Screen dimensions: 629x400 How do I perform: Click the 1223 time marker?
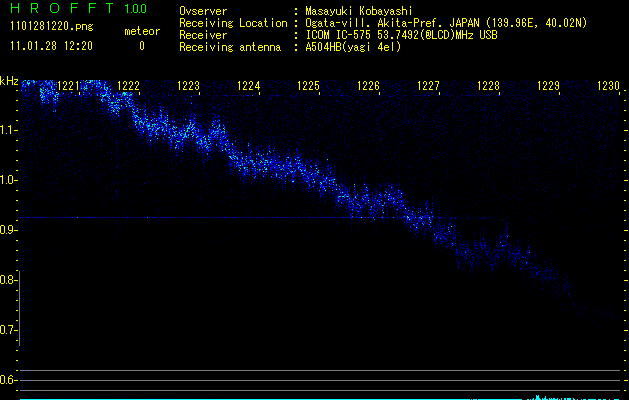[x=188, y=87]
